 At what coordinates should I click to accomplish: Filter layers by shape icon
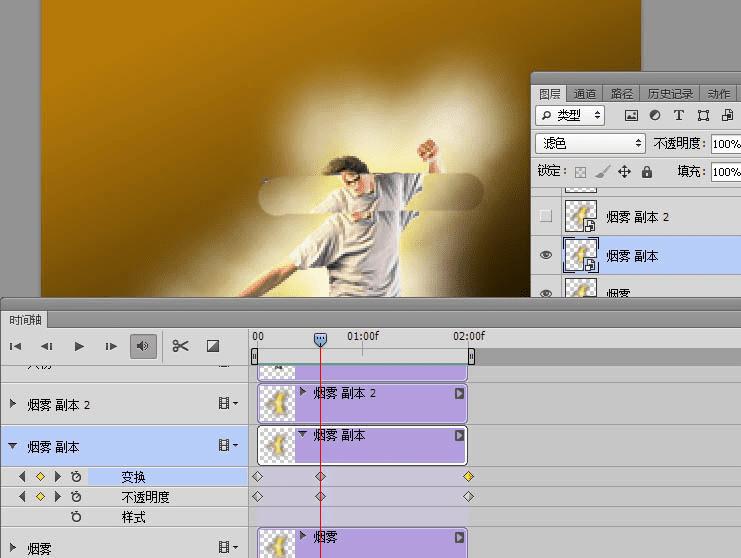pyautogui.click(x=703, y=115)
